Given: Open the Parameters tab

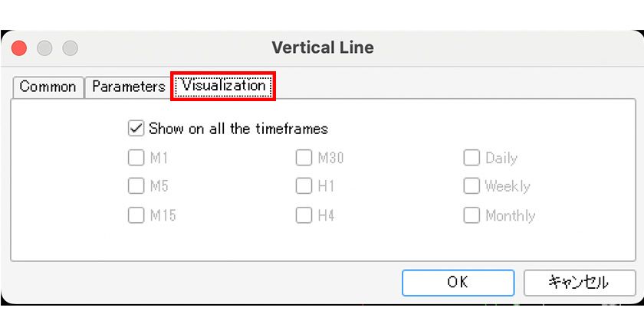Looking at the screenshot, I should point(128,87).
